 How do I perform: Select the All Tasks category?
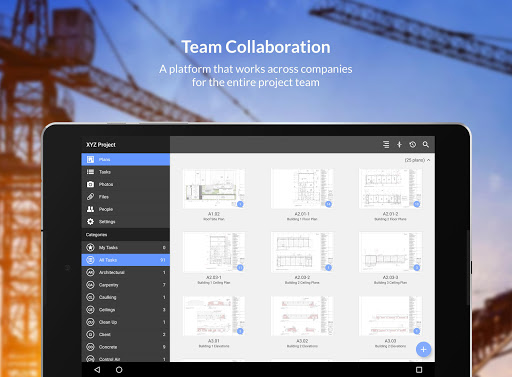[x=126, y=260]
